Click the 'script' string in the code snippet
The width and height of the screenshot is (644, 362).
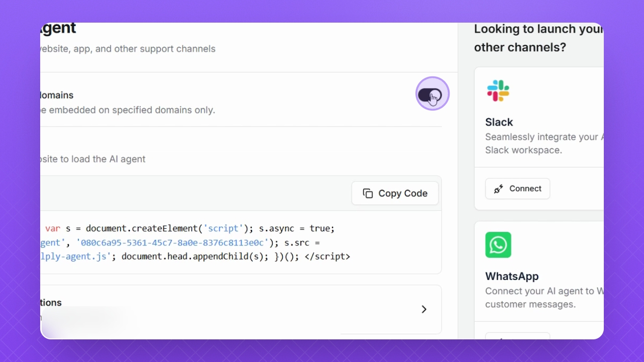[224, 229]
